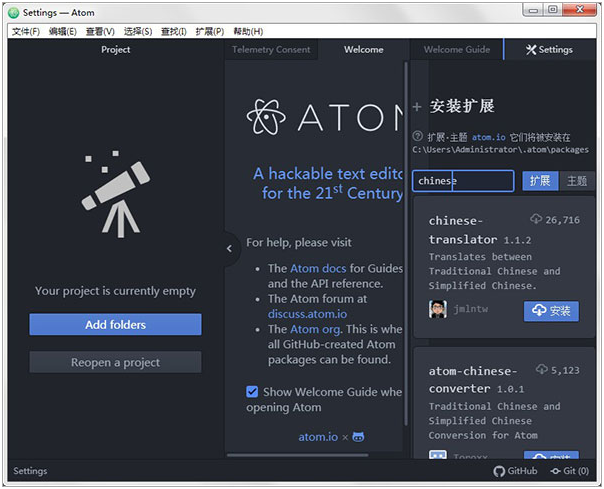Screen dimensions: 604x489
Task: Click the Atom app icon in title bar
Action: (13, 13)
